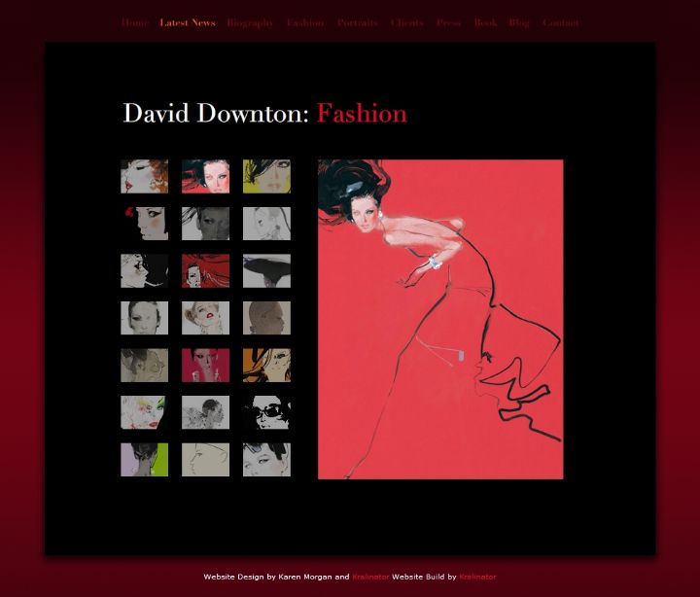Screen dimensions: 700x597
Task: Go to the Book page
Action: (485, 22)
